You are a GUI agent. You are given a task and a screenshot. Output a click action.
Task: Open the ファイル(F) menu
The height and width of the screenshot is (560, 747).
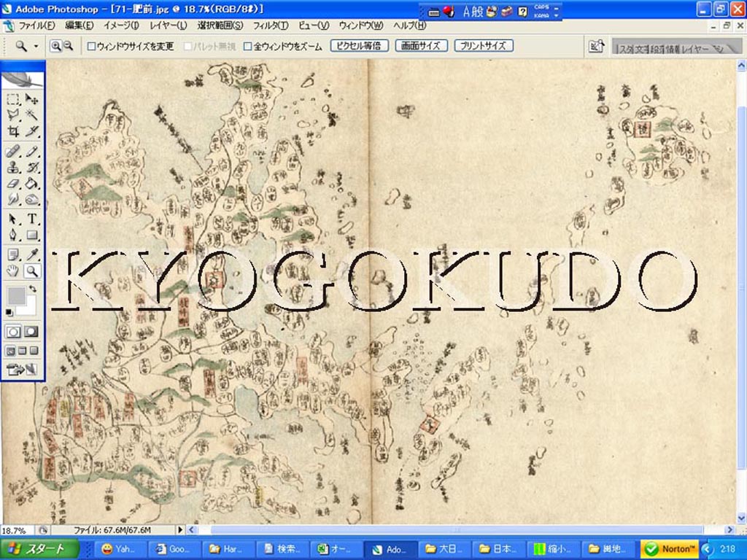[x=37, y=26]
